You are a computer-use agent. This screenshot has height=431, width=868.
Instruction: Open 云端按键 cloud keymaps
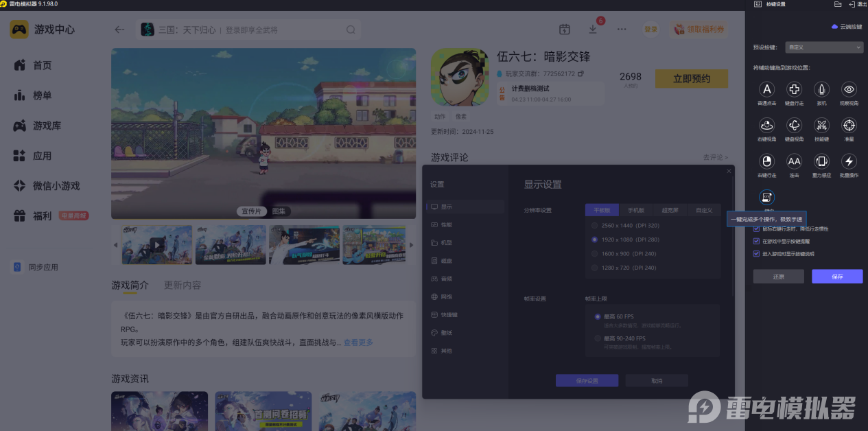pos(846,27)
